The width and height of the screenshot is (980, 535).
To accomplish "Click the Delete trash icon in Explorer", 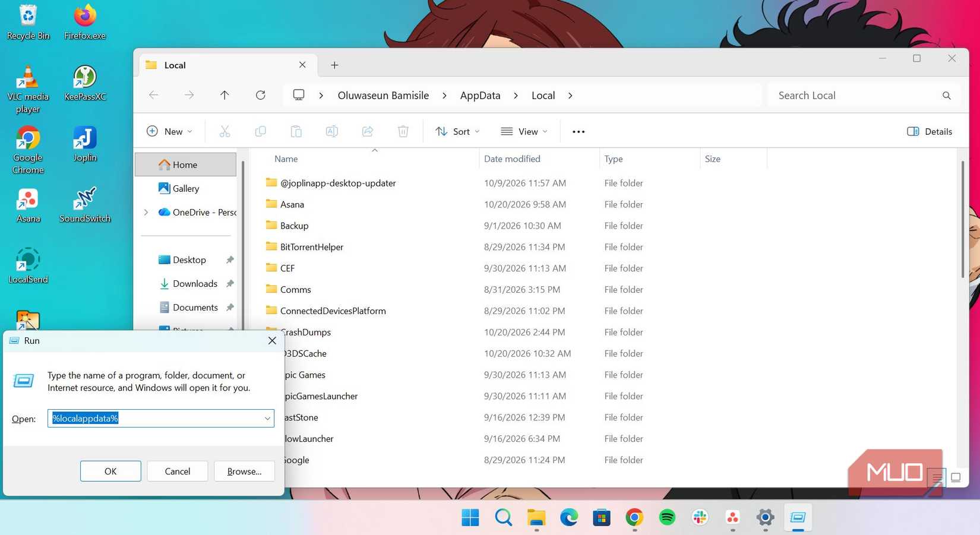I will (x=403, y=131).
